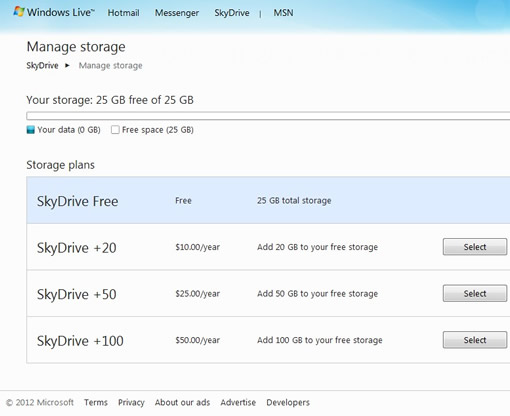Select the SkyDrive +20 plan button
This screenshot has width=510, height=416.
coord(475,247)
